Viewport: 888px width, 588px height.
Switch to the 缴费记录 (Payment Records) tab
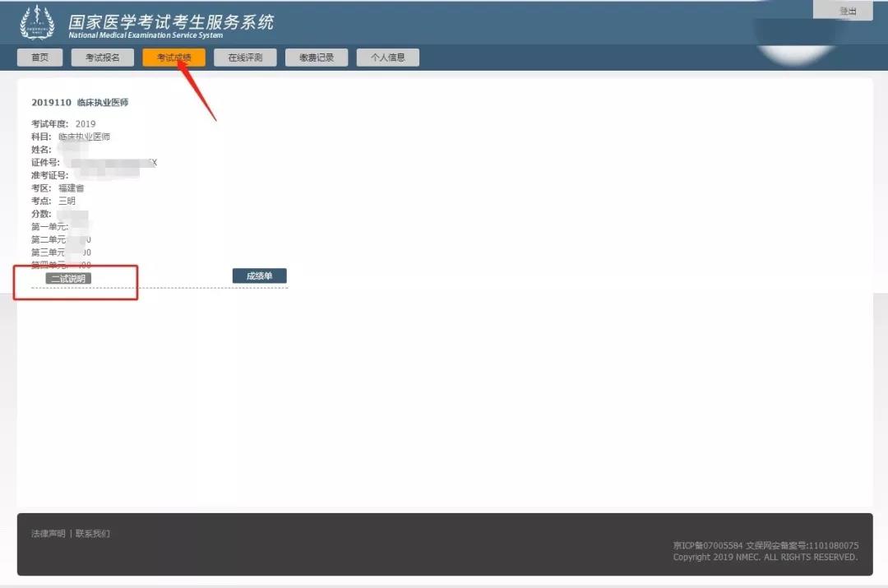(317, 57)
